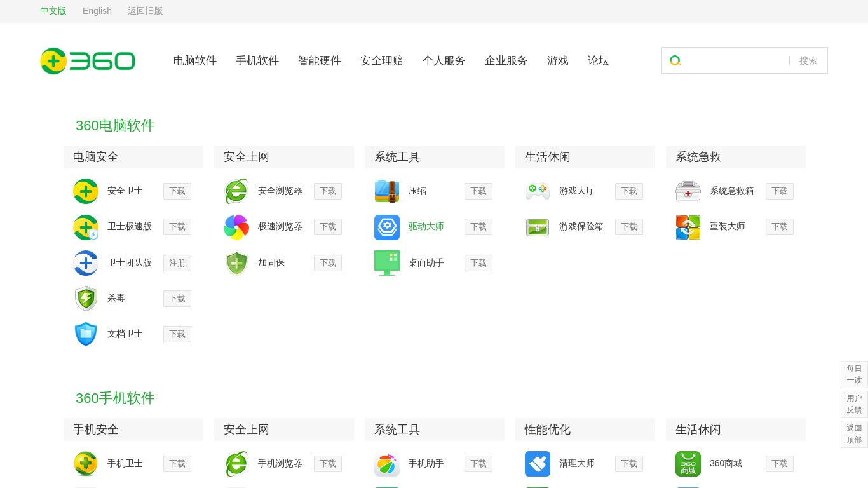Click the 游戏保险箱 safe box icon
The height and width of the screenshot is (488, 868).
(x=538, y=227)
